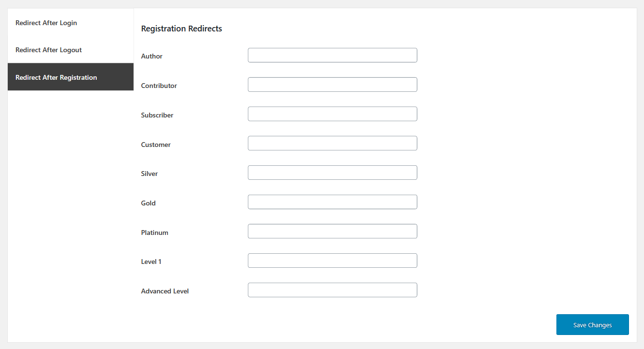Click the Customer field label
The height and width of the screenshot is (349, 644).
155,145
